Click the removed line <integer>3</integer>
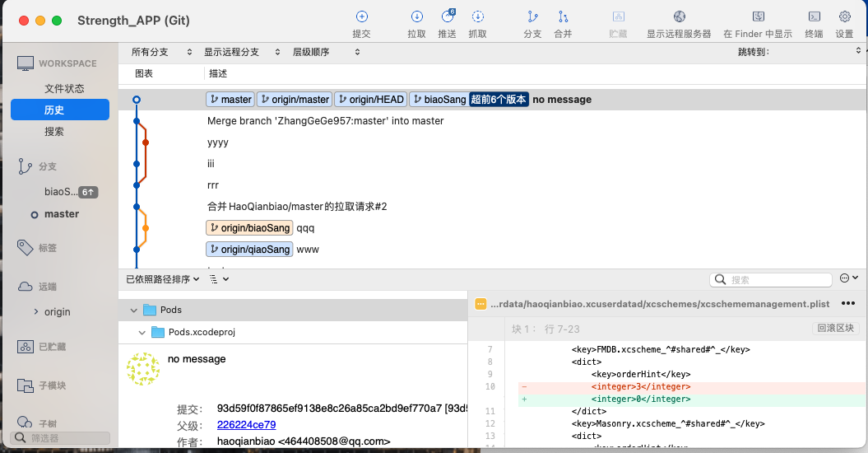This screenshot has height=453, width=868. pos(641,386)
